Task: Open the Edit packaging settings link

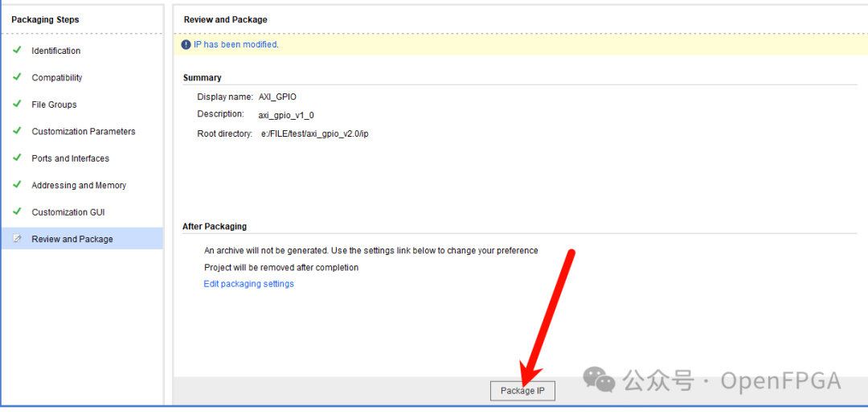Action: (248, 284)
